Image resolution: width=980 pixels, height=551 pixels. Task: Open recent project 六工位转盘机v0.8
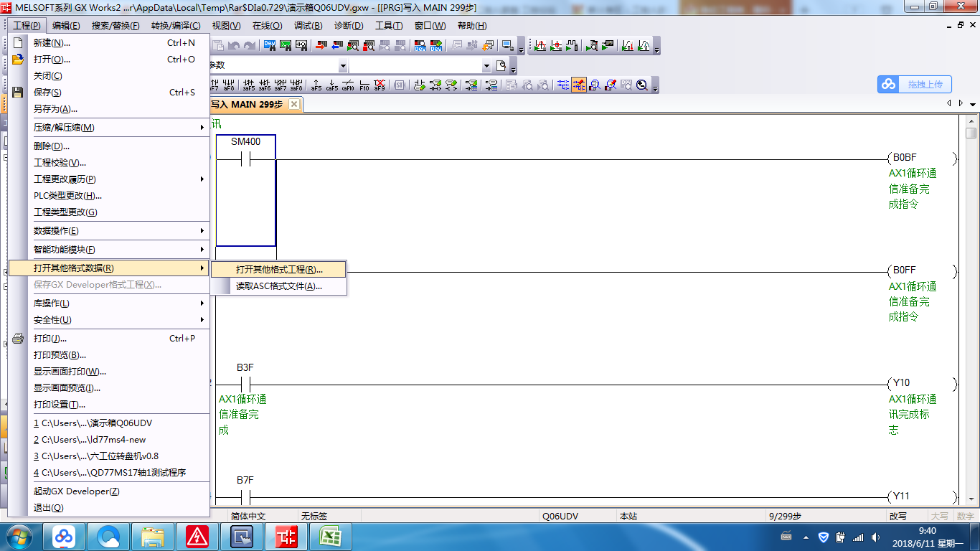click(96, 456)
